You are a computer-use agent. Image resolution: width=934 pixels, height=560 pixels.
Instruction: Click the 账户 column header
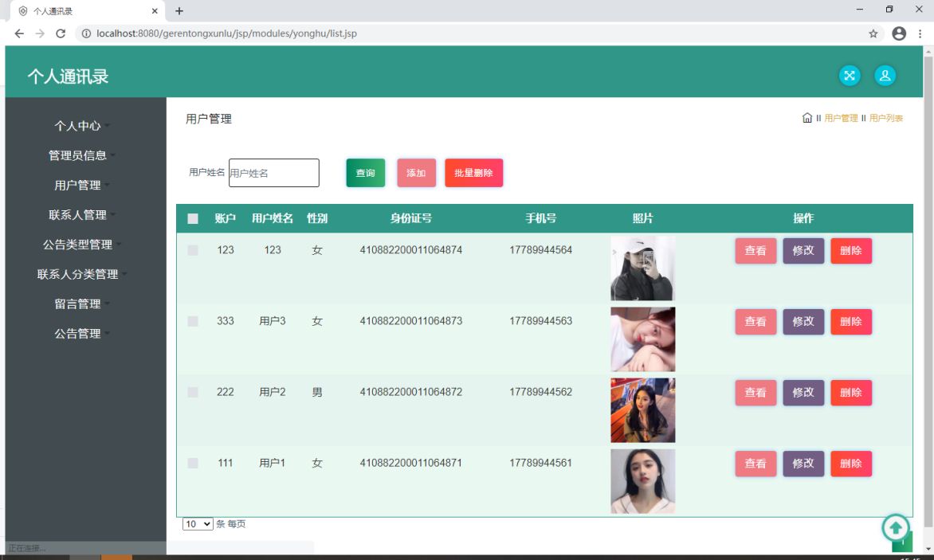point(226,218)
